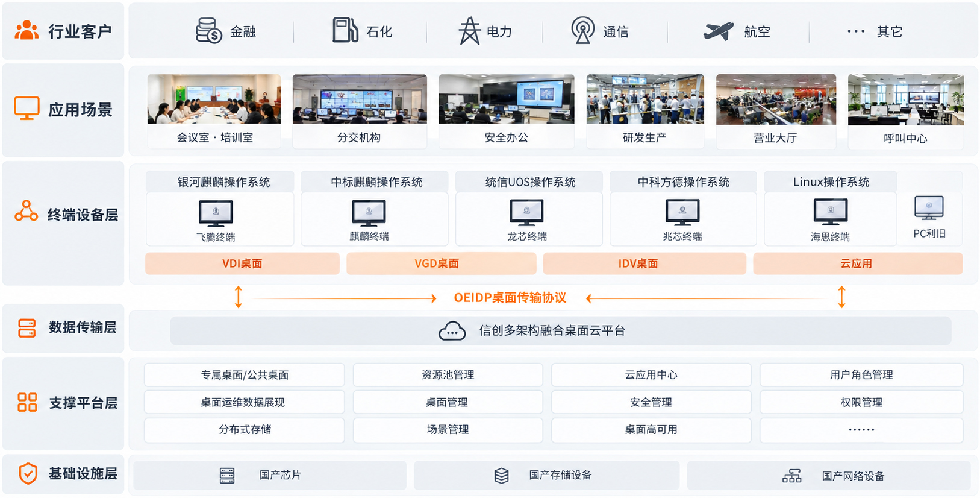Click the 基础设施层 shield icon
The width and height of the screenshot is (980, 498).
coord(28,474)
